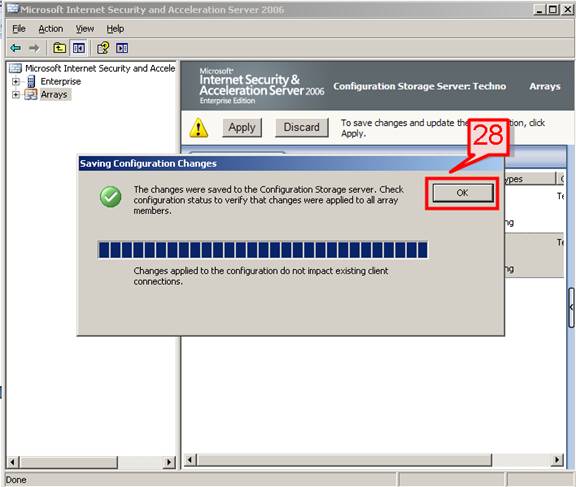
Task: Click the Done status bar text
Action: 16,480
